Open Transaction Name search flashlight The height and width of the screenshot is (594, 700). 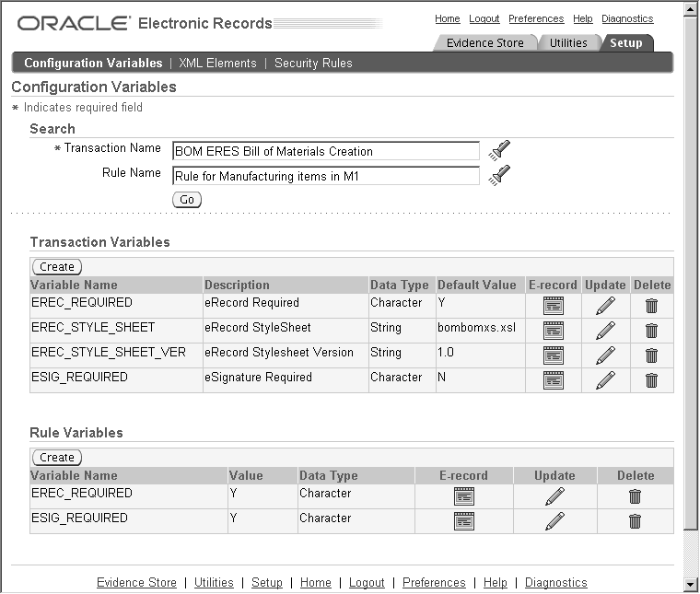[x=499, y=150]
